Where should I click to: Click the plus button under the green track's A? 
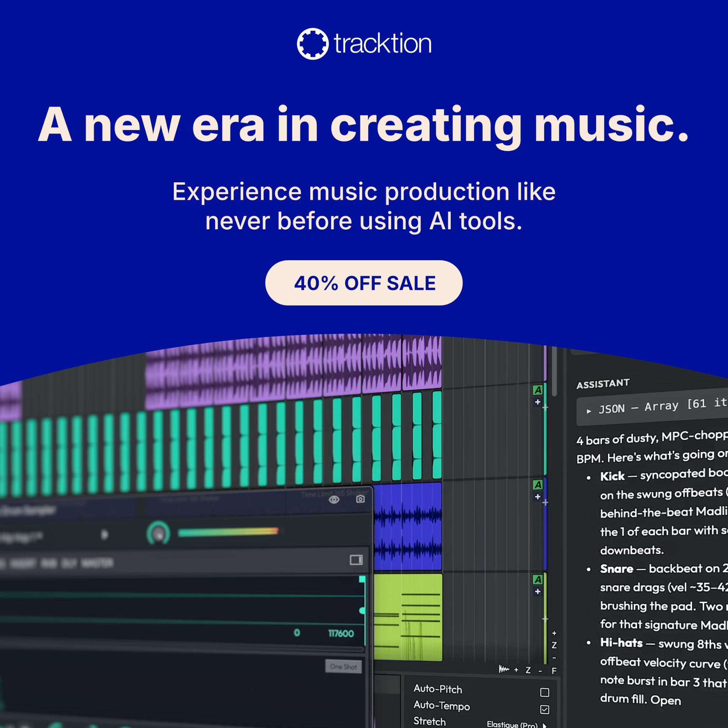tap(538, 402)
